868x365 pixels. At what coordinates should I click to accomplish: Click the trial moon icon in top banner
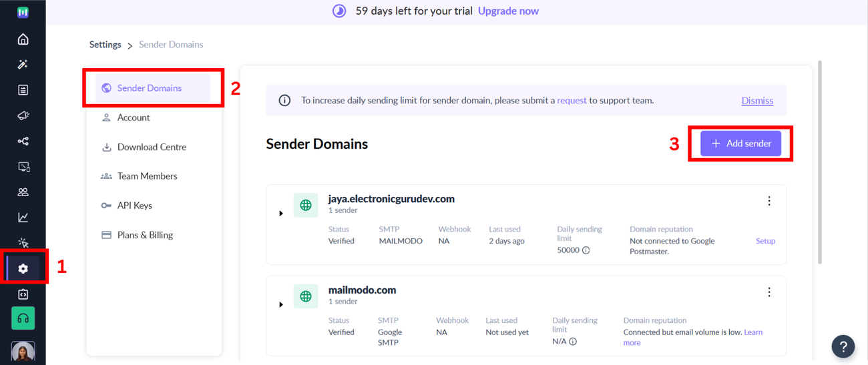(339, 11)
